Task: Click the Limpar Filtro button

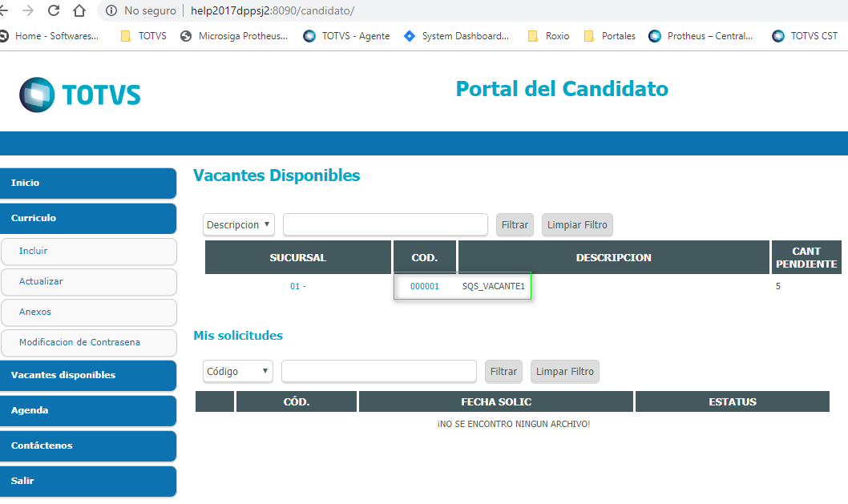Action: coord(564,371)
